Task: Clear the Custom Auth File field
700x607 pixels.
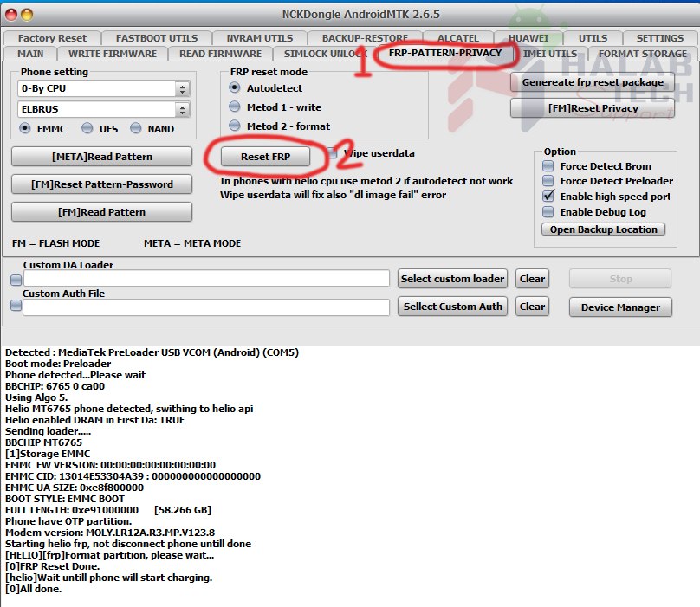Action: pos(532,307)
